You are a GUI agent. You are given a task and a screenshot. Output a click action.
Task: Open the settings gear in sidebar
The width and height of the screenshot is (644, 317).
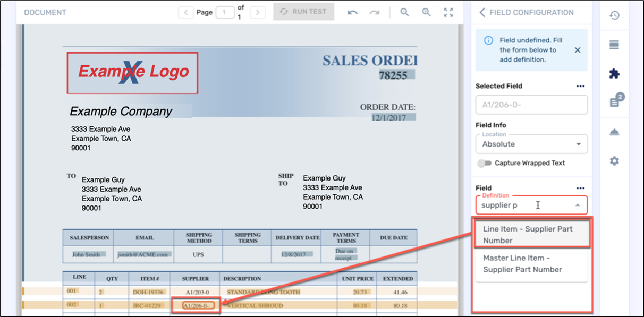(614, 161)
